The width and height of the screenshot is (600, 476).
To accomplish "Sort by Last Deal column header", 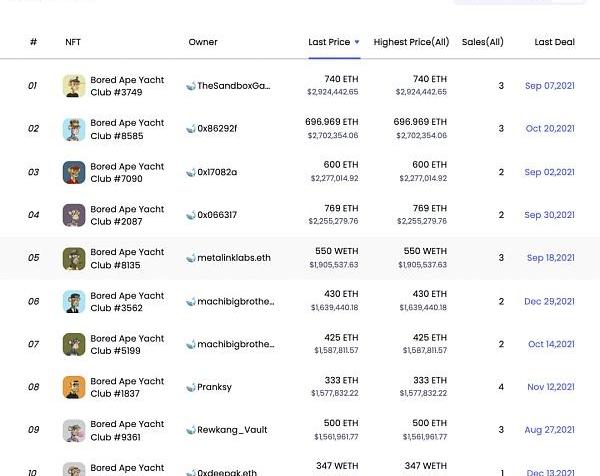I will click(x=554, y=42).
